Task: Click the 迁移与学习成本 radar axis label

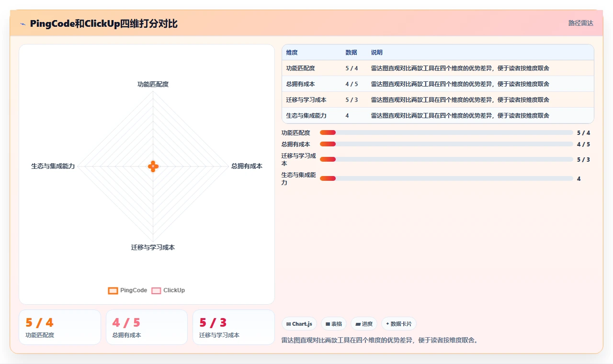Action: (153, 247)
